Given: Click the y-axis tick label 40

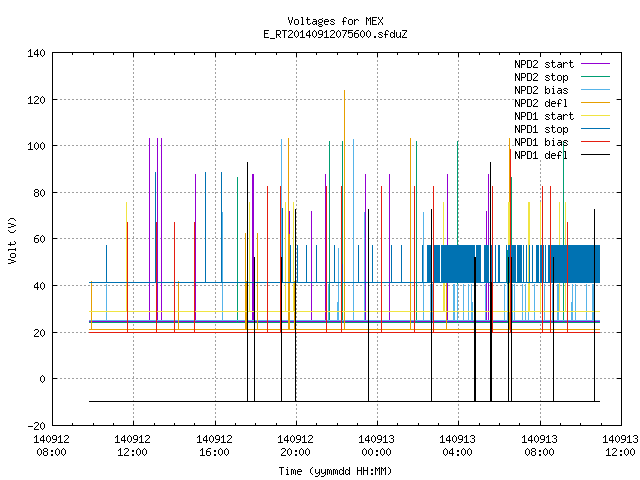Looking at the screenshot, I should tap(39, 286).
